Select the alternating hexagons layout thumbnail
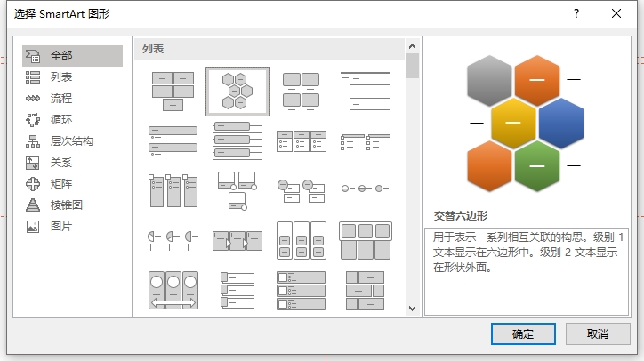Image resolution: width=644 pixels, height=361 pixels. (x=237, y=92)
